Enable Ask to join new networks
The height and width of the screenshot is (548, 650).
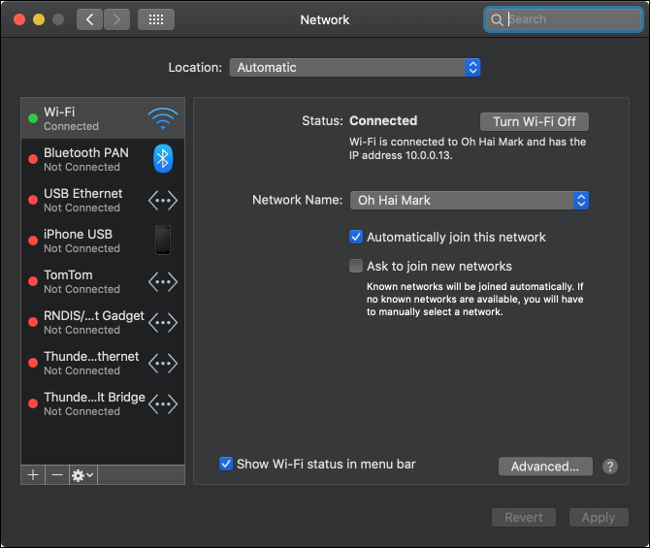click(356, 267)
